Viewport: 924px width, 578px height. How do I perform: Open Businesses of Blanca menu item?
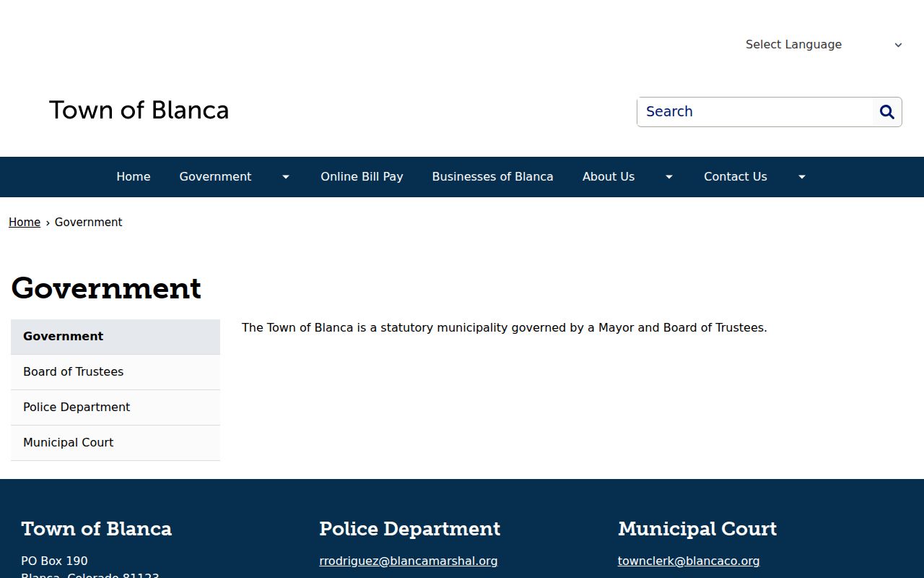[492, 177]
